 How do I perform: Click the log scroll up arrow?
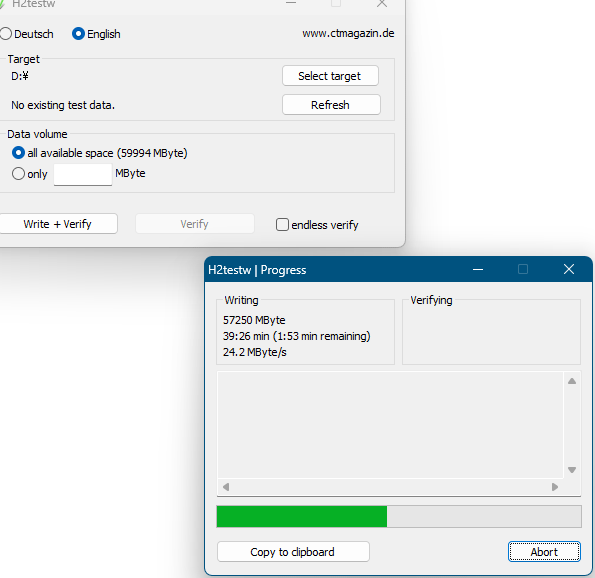coord(572,381)
